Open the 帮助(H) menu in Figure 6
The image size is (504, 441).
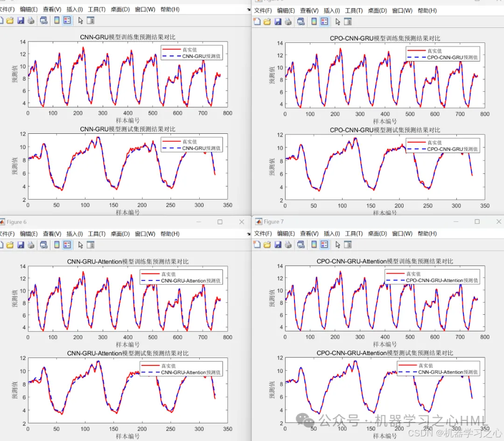[x=170, y=234]
